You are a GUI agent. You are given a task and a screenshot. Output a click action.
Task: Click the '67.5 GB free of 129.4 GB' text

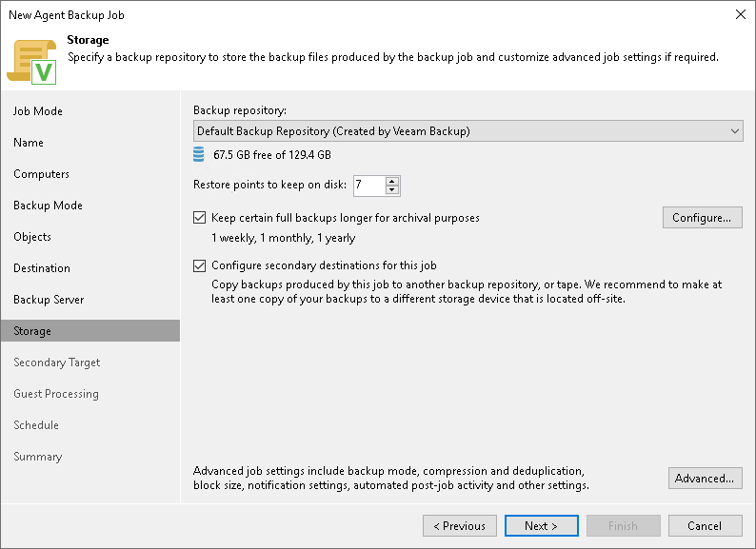[x=272, y=155]
